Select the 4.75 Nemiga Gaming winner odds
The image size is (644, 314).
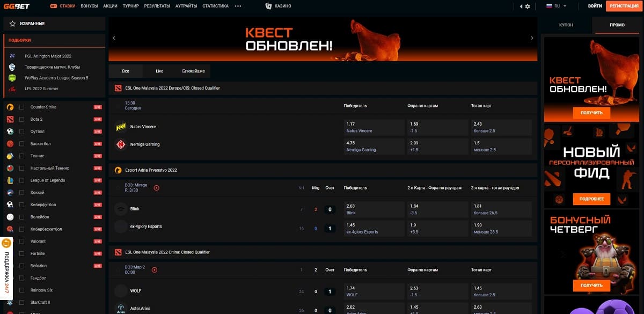[374, 147]
